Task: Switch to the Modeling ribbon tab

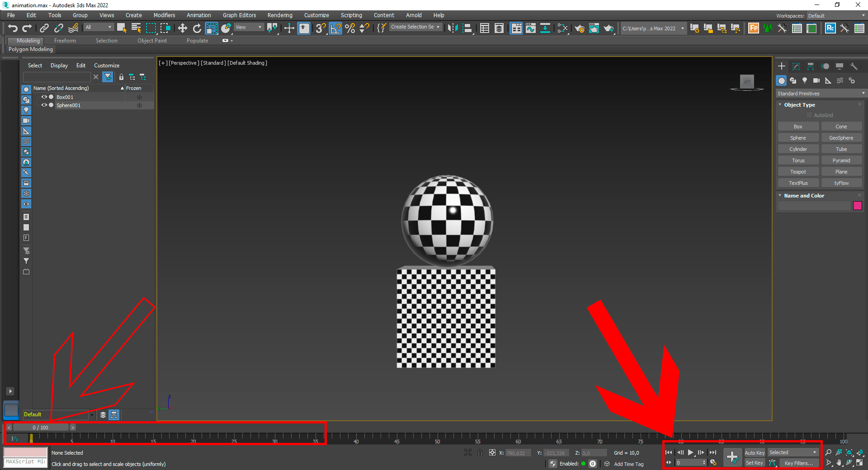Action: point(26,40)
